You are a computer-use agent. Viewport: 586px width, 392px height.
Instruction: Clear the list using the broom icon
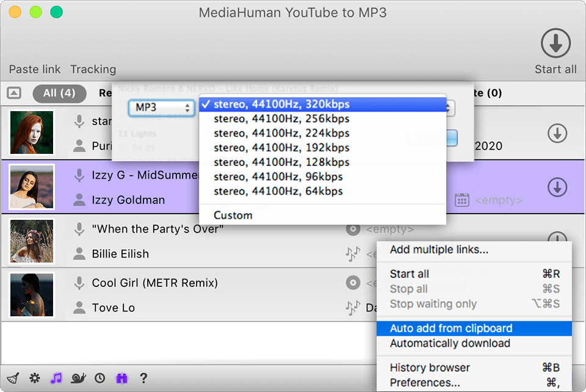12,379
